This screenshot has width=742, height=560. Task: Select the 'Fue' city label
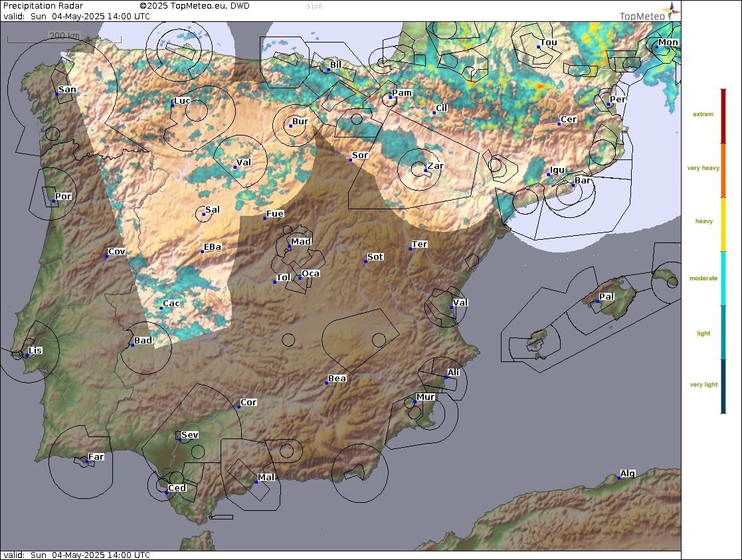pyautogui.click(x=275, y=213)
